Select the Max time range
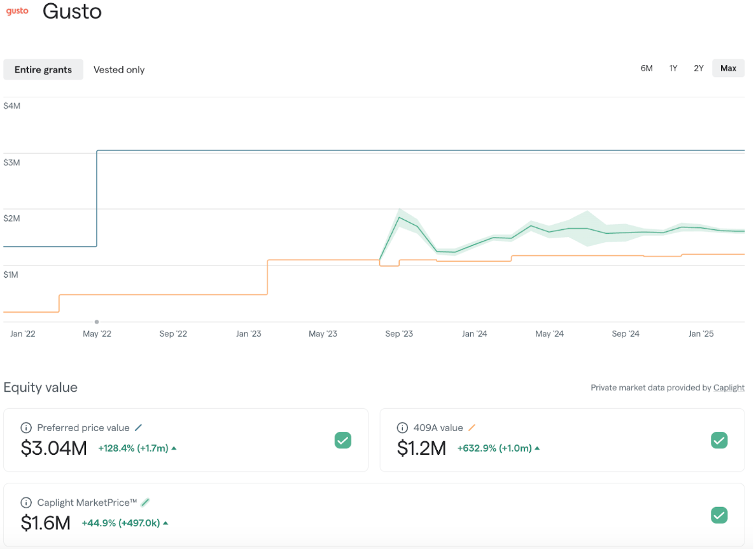 [x=729, y=68]
